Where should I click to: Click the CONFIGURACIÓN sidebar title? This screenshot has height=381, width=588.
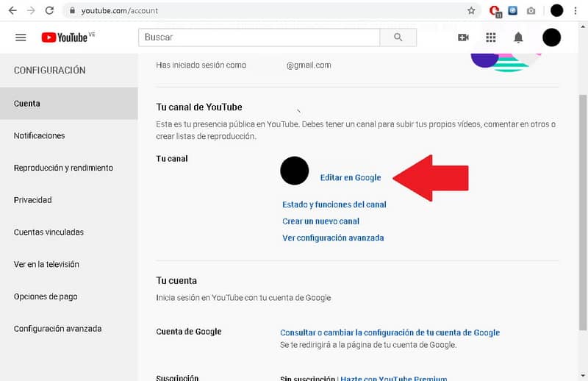49,70
